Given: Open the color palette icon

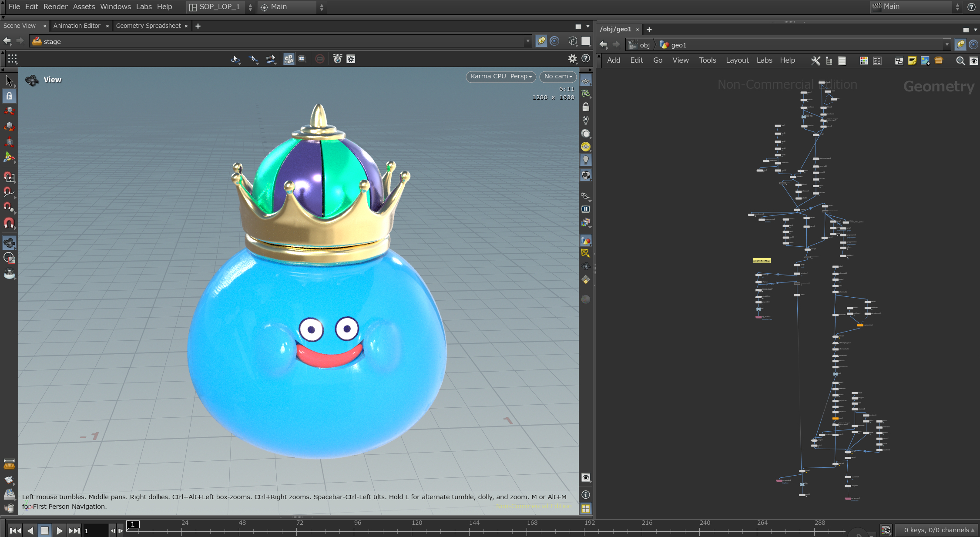Looking at the screenshot, I should tap(864, 60).
